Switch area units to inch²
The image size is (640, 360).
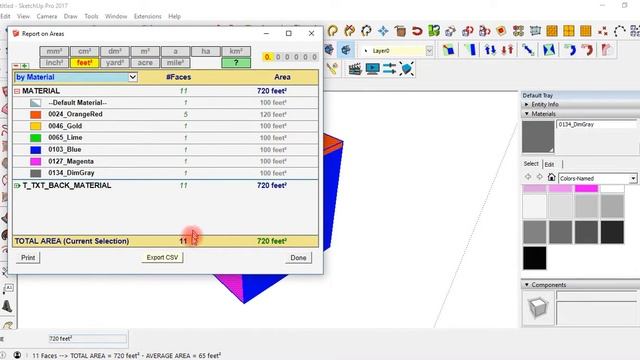[x=54, y=63]
